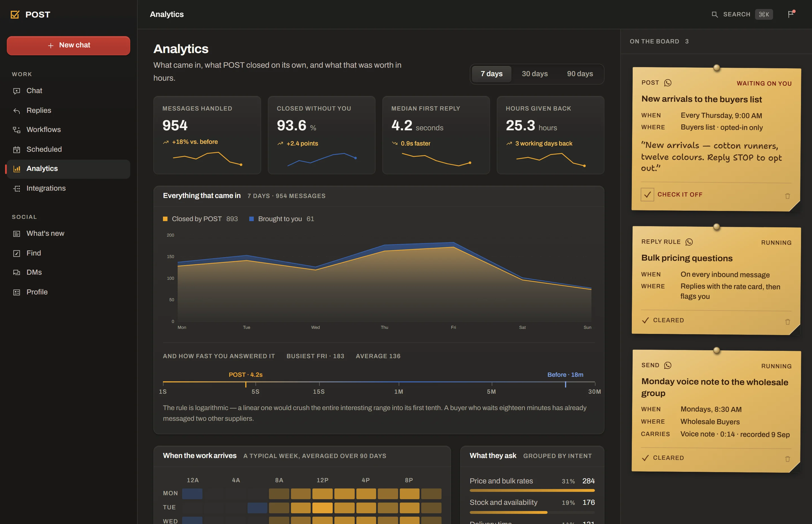Click the ON THE BOARD header

659,41
